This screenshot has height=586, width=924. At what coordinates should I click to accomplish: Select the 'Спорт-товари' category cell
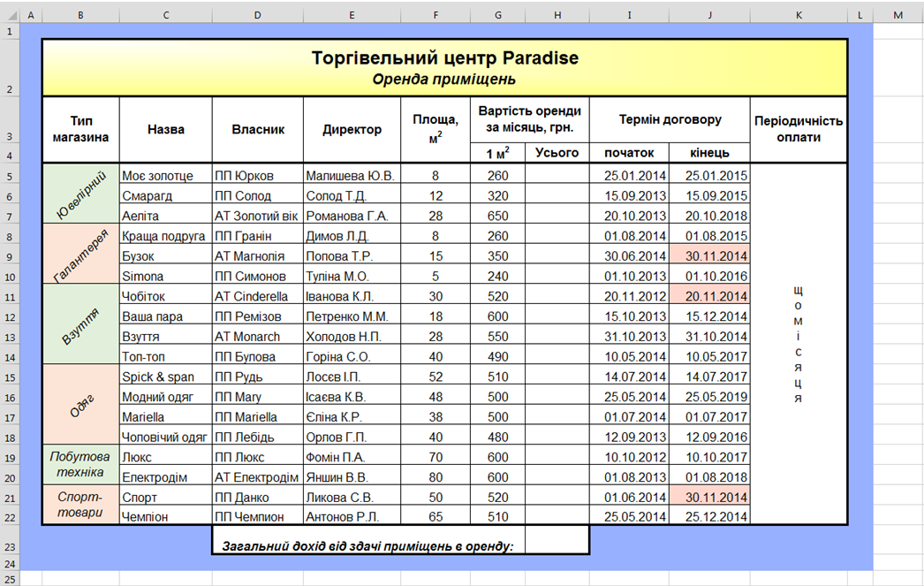click(80, 505)
